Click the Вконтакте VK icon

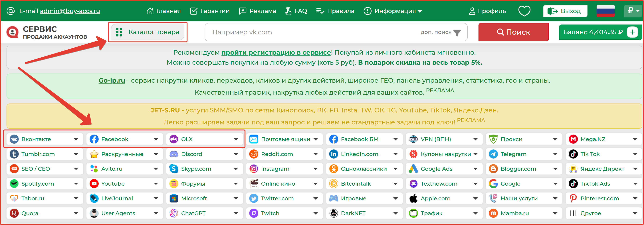tap(14, 139)
